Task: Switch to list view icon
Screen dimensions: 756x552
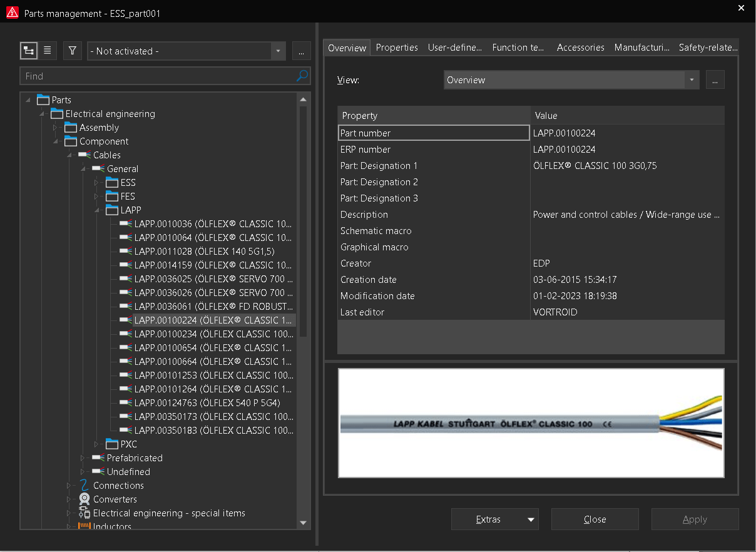Action: coord(48,51)
